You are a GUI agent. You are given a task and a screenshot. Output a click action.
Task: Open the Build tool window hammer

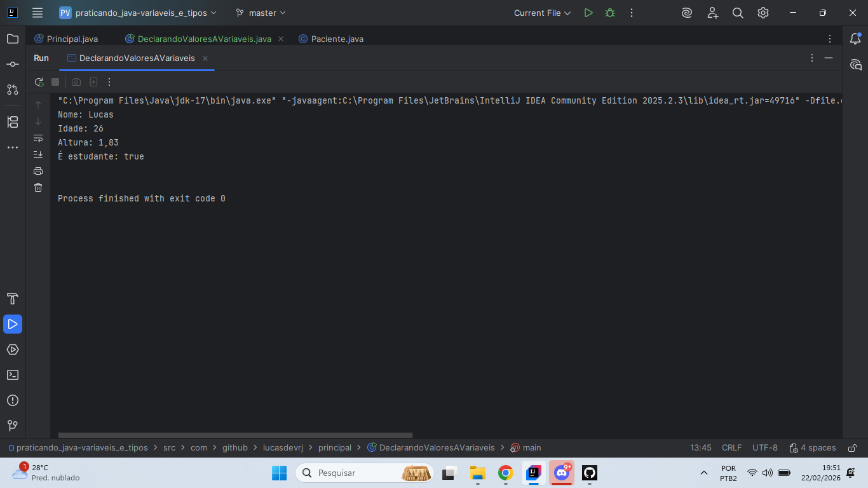[x=13, y=299]
